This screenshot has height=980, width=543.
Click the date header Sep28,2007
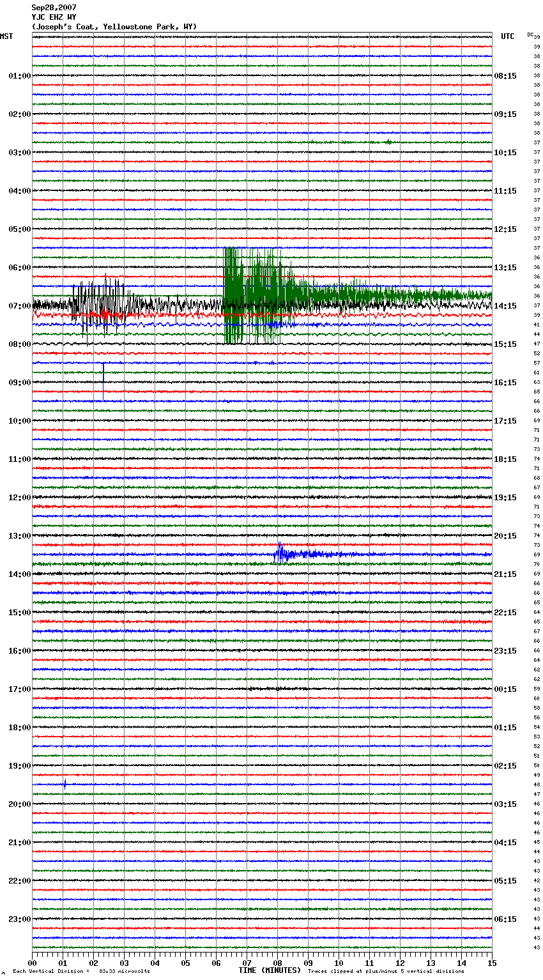pyautogui.click(x=54, y=8)
